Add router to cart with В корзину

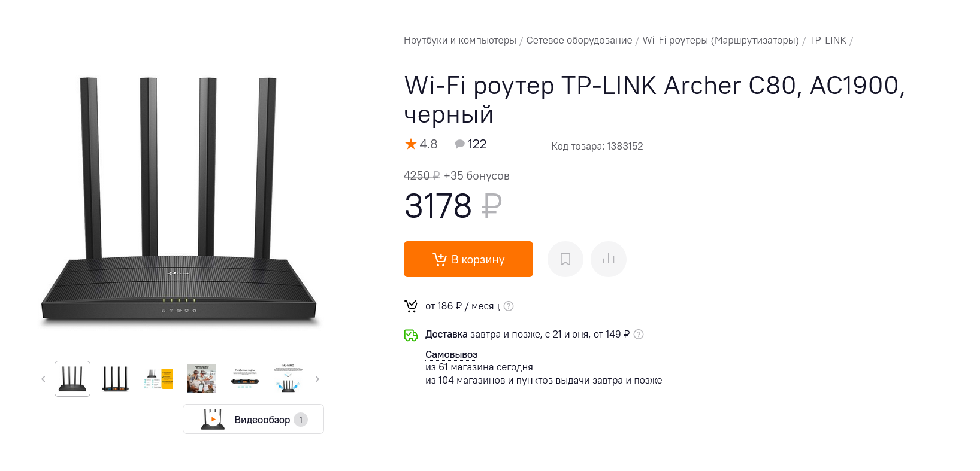[x=468, y=259]
